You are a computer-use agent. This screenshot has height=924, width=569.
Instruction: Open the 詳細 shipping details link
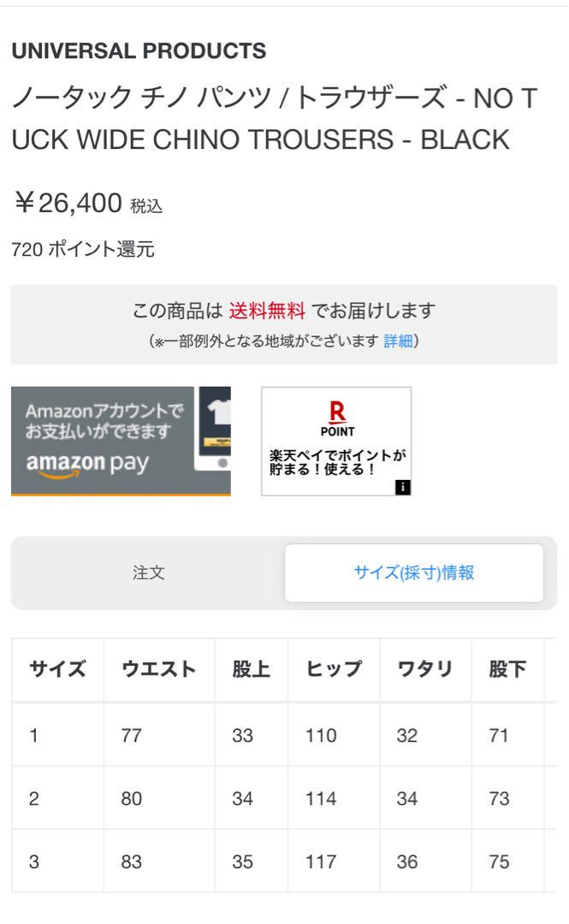(398, 341)
